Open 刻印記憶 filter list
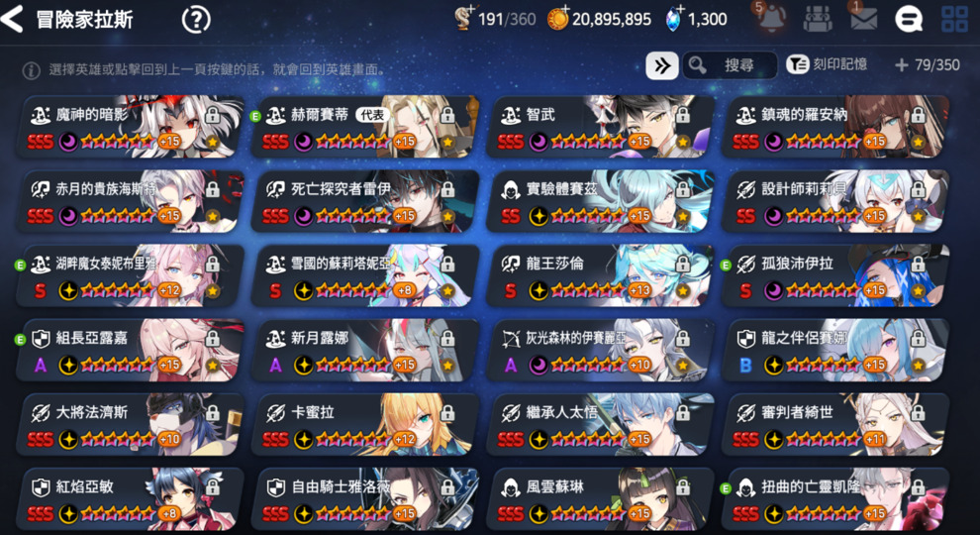Image resolution: width=980 pixels, height=535 pixels. pyautogui.click(x=827, y=64)
